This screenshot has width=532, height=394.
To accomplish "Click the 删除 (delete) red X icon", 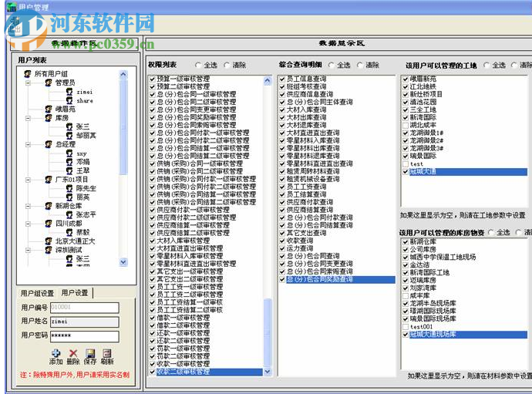I will (73, 353).
